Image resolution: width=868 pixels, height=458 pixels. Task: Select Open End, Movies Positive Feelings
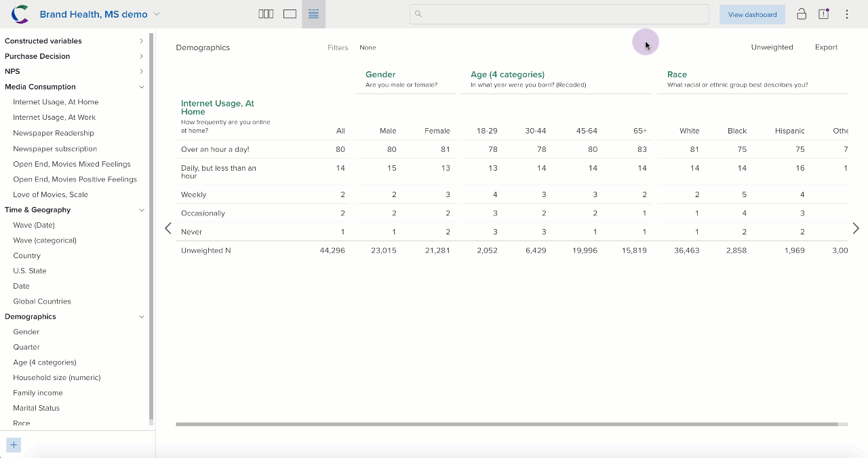[75, 180]
